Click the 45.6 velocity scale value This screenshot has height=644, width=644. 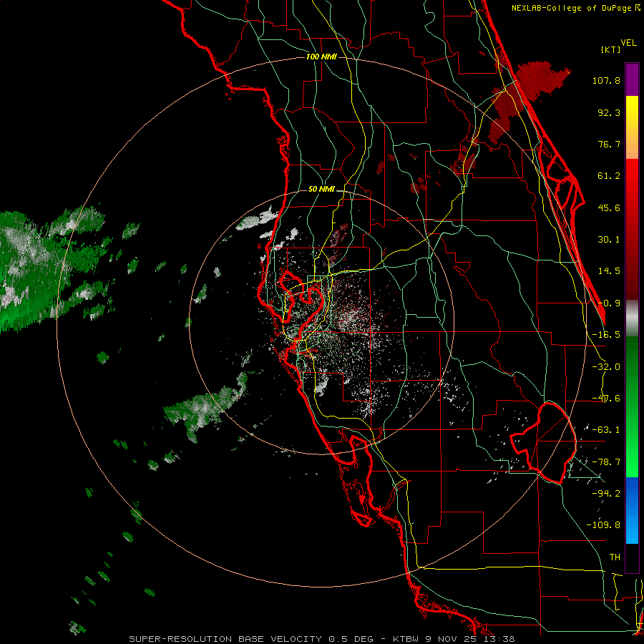[x=609, y=208]
